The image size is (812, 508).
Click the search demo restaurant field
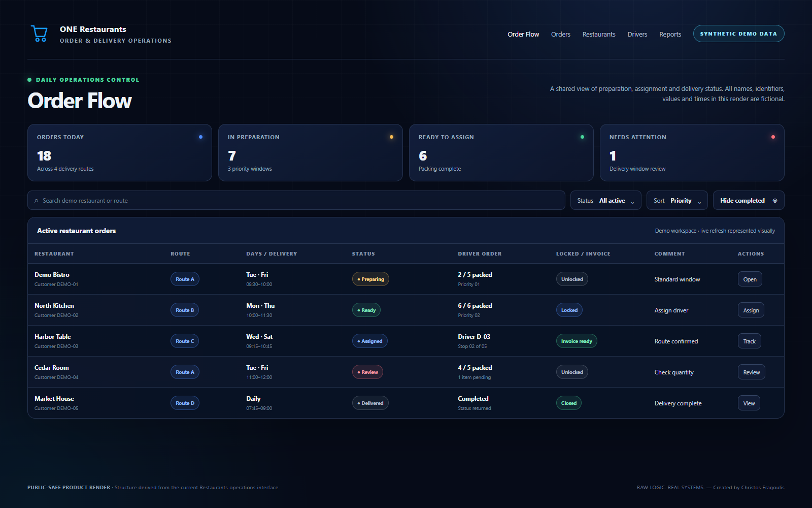point(296,201)
